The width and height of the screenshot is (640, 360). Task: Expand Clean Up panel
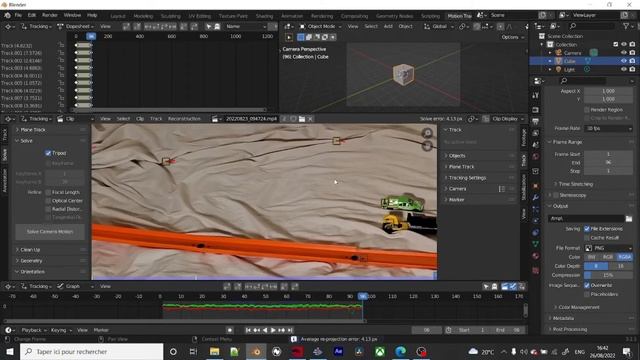tap(30, 249)
